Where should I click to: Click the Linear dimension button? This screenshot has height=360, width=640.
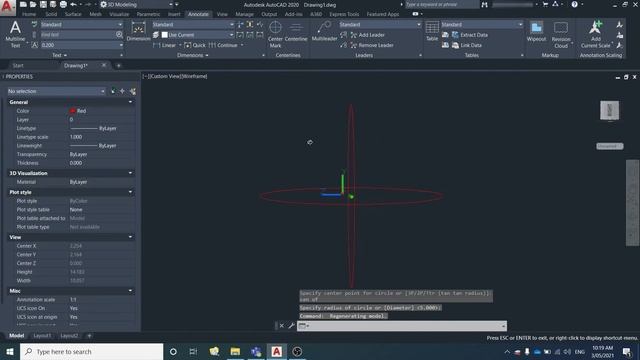[x=164, y=45]
